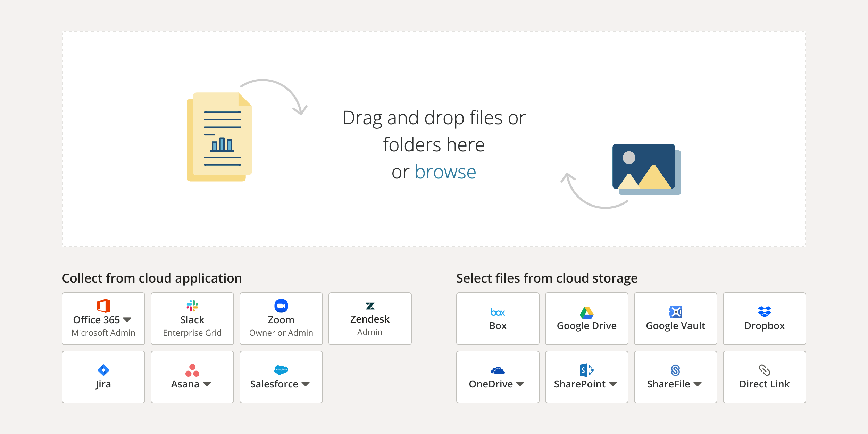This screenshot has width=868, height=434.
Task: Expand the Asana dropdown arrow
Action: coord(207,384)
